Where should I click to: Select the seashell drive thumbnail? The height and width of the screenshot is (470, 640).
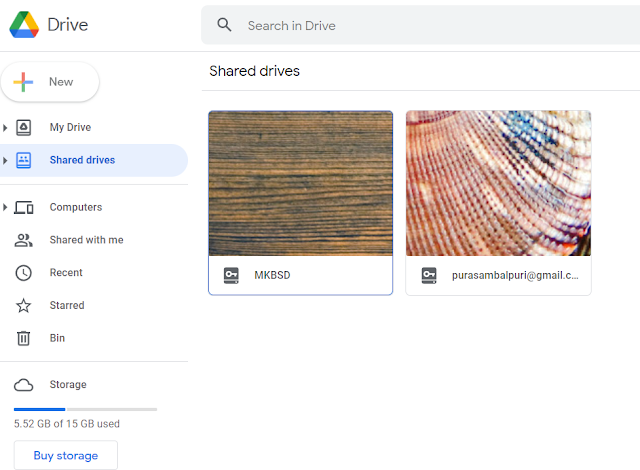498,183
